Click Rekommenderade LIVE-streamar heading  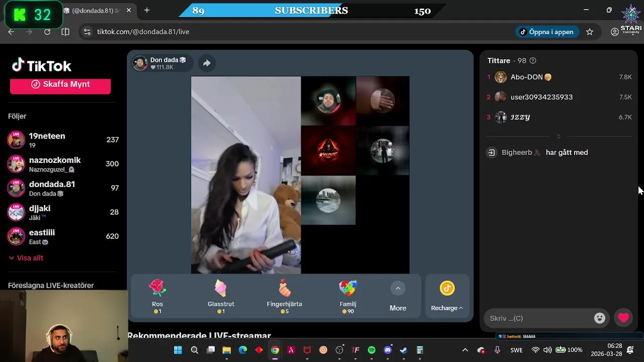click(x=199, y=335)
